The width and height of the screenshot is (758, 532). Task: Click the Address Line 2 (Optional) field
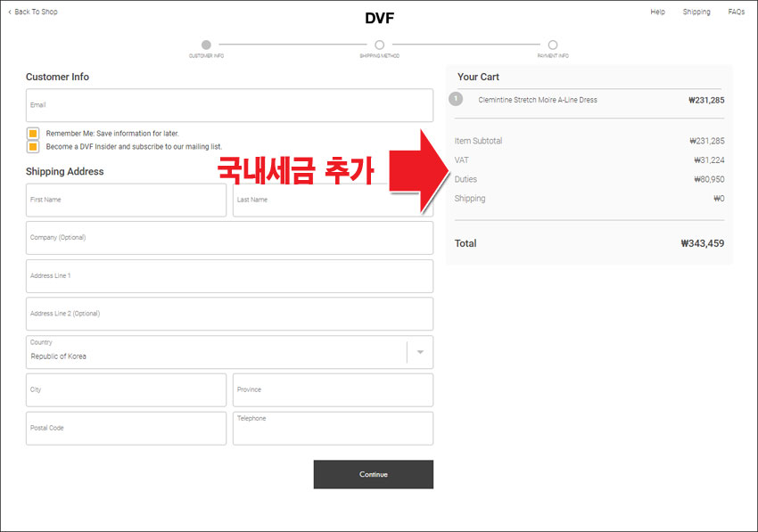point(229,314)
